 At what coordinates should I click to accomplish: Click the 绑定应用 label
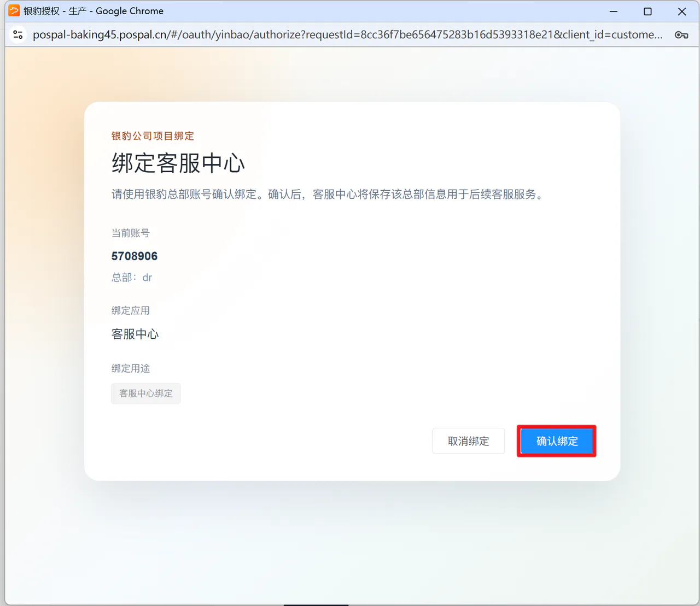pyautogui.click(x=131, y=311)
